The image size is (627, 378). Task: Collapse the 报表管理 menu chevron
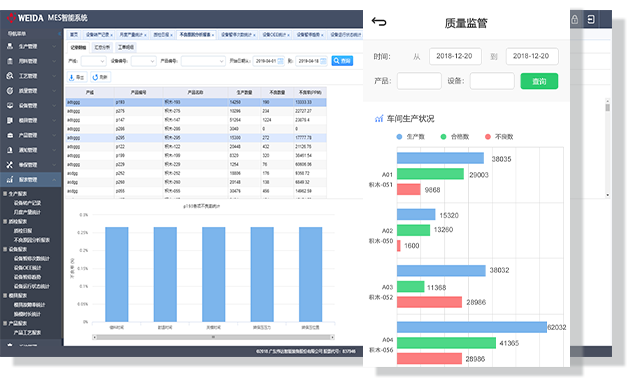coord(54,180)
